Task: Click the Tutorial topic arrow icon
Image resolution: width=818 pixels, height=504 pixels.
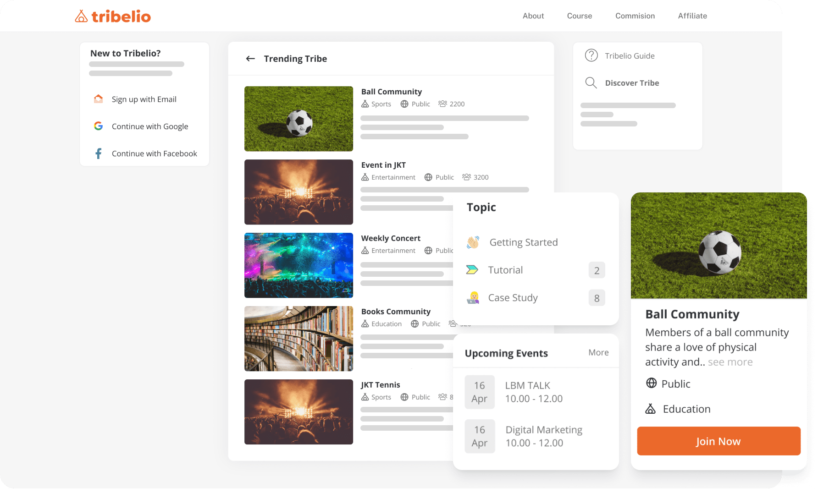Action: click(x=472, y=270)
